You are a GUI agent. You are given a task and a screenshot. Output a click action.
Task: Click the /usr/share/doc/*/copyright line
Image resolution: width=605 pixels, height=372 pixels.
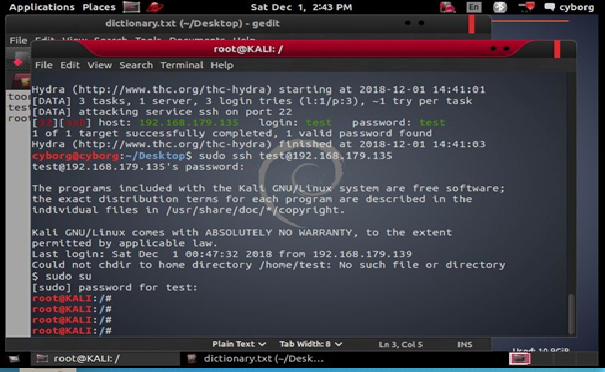click(188, 210)
